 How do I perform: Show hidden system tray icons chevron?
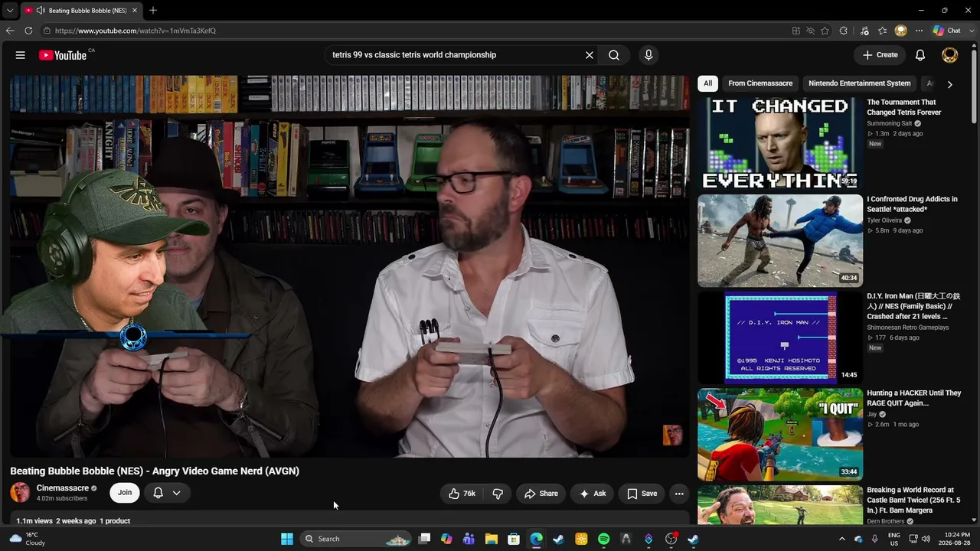tap(841, 539)
